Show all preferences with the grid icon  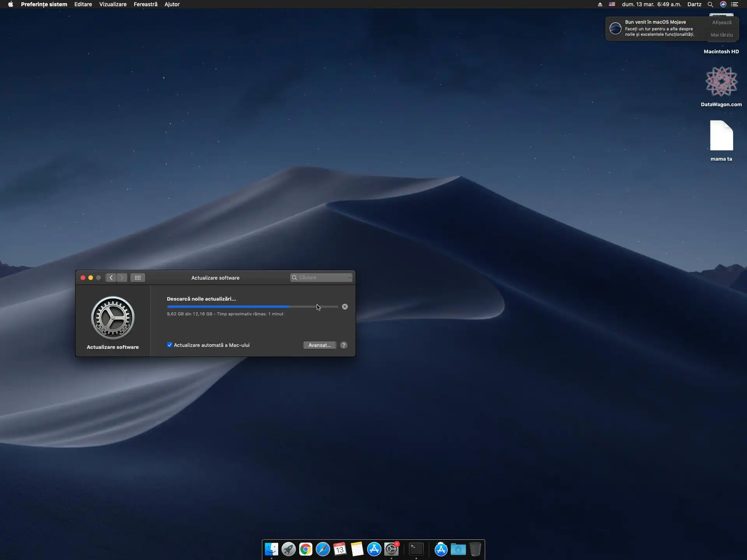tap(138, 278)
